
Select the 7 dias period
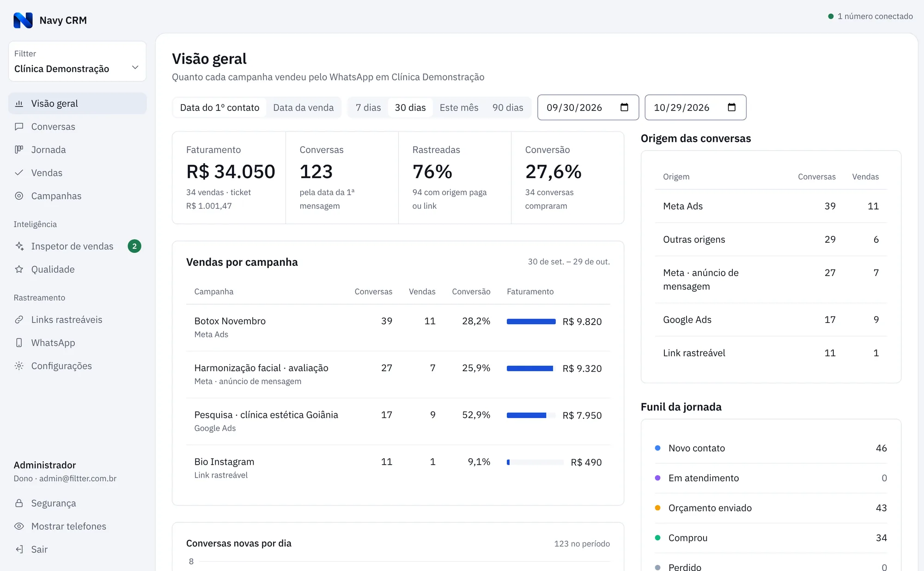pyautogui.click(x=368, y=108)
